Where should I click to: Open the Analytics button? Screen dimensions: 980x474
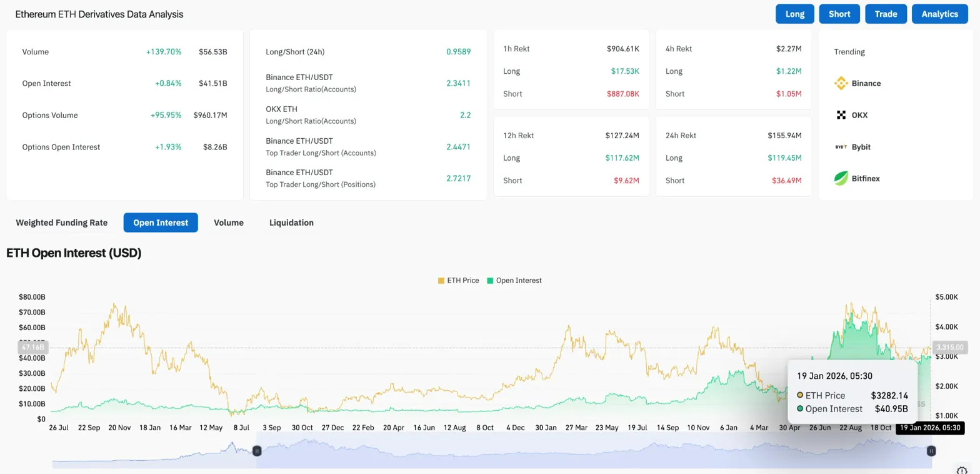coord(939,14)
